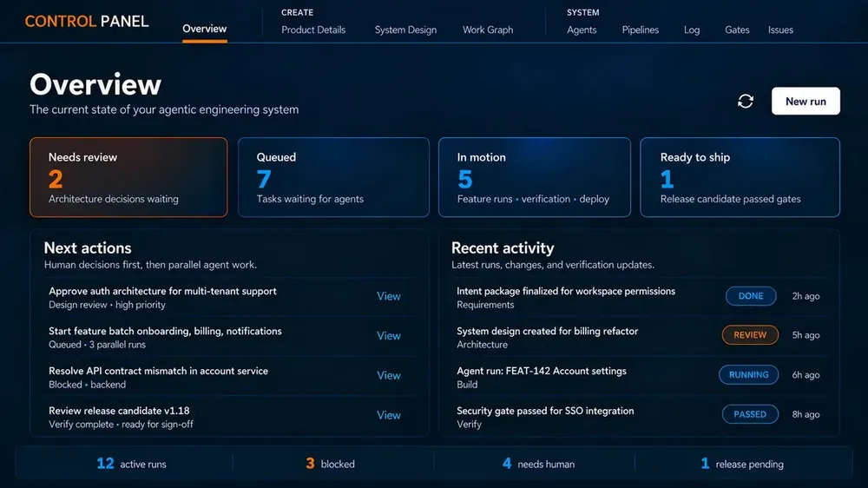Click the '3 blocked' footer stat

click(330, 464)
